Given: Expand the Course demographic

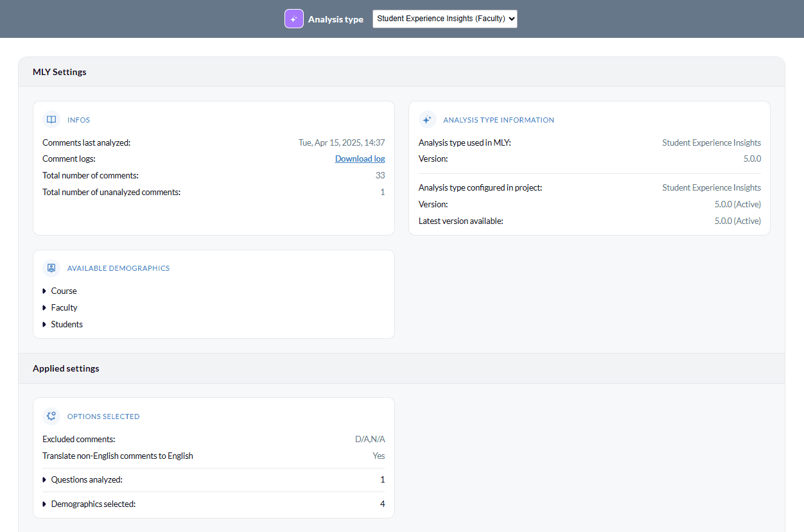Looking at the screenshot, I should 60,291.
